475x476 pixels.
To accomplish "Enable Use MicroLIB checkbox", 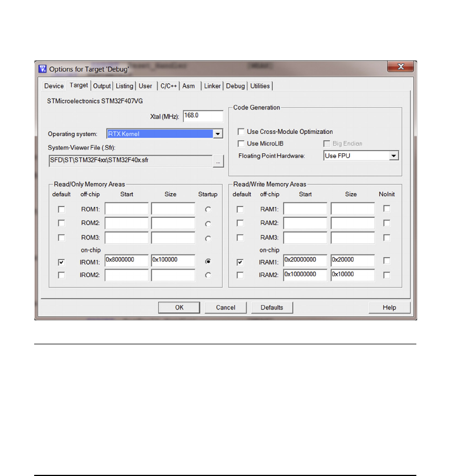I will 241,143.
